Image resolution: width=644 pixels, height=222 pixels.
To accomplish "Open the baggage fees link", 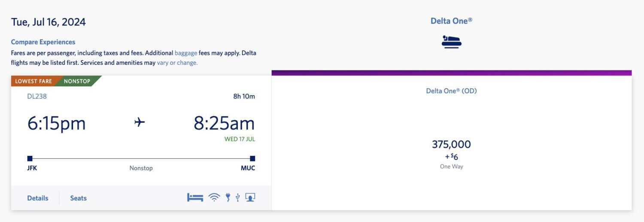I will (186, 53).
